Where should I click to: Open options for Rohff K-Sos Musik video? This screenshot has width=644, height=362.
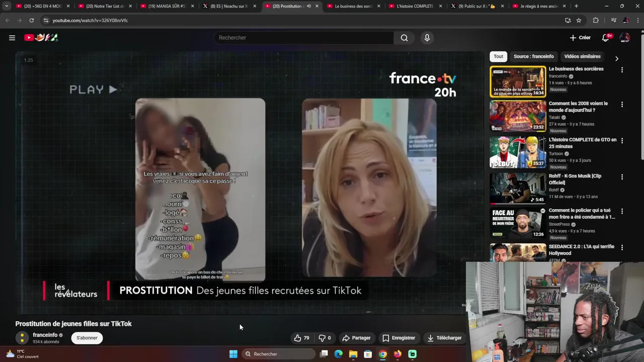point(622,177)
